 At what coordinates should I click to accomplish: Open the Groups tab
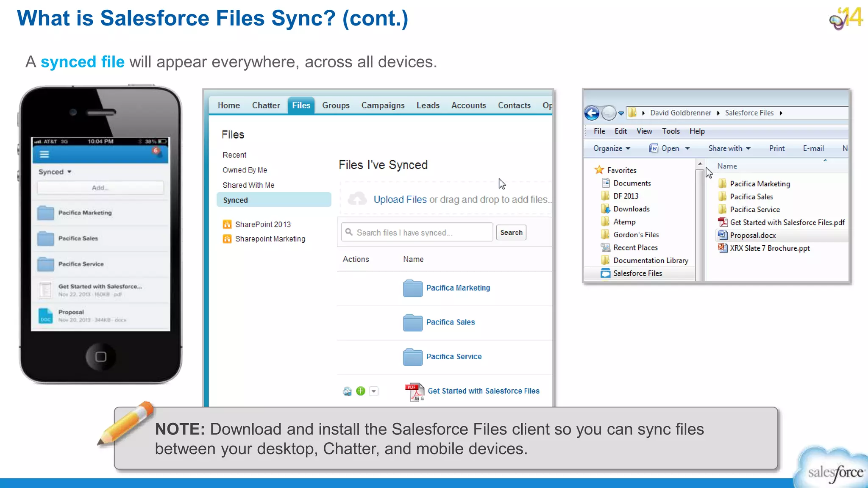click(336, 105)
